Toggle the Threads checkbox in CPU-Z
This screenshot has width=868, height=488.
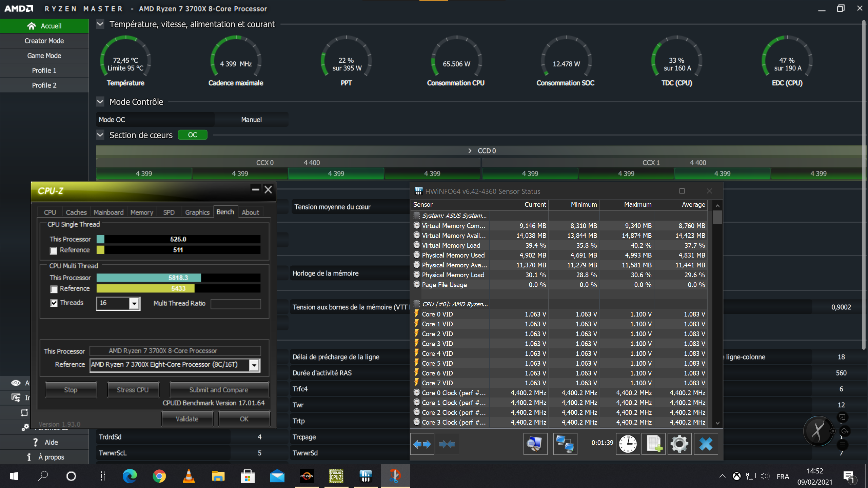coord(54,303)
